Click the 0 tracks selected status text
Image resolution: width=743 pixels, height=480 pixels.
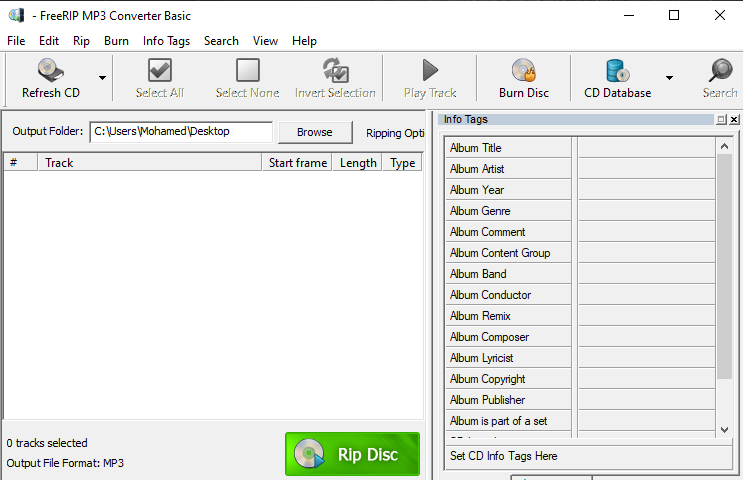47,443
